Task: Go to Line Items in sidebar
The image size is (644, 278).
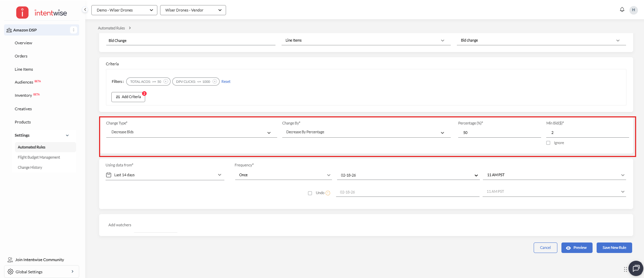Action: coord(24,69)
